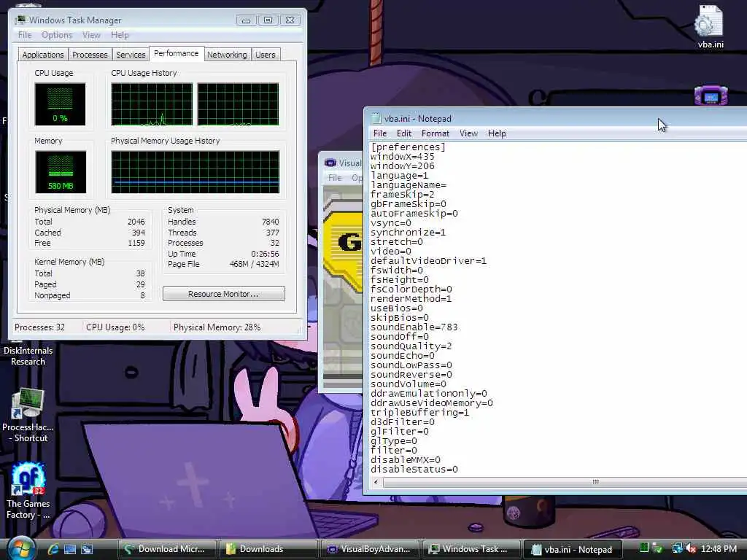747x560 pixels.
Task: Click the disableStatus=0 line
Action: point(414,469)
